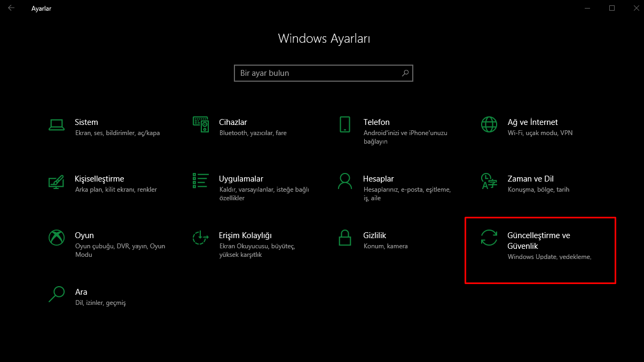Open the Kişiselleştirme paintbrush icon
Viewport: 644px width, 362px height.
point(57,181)
